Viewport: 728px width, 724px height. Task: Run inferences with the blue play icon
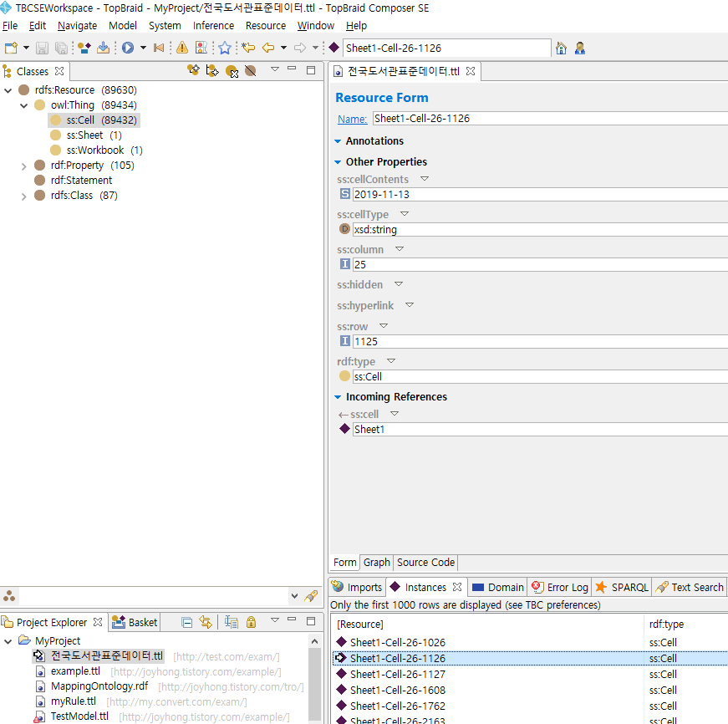[x=128, y=48]
